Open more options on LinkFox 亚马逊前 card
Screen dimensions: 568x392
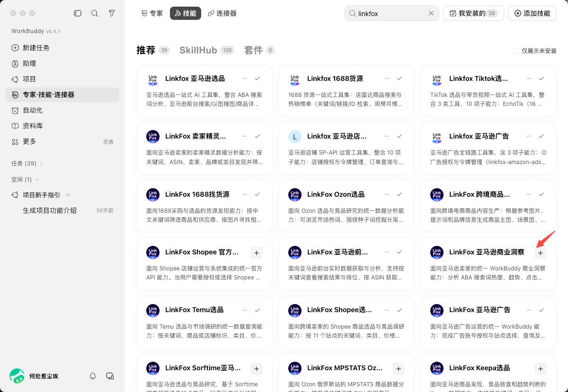(387, 252)
